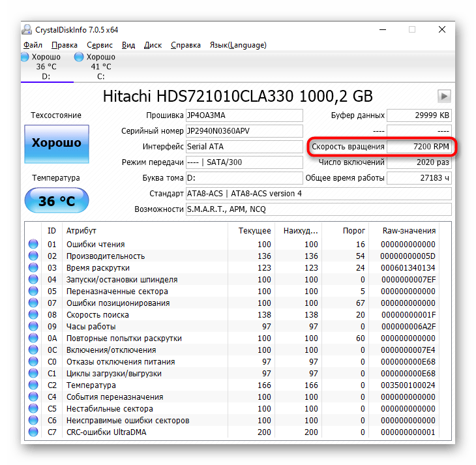Click the blue status orb for disk D:

(25, 57)
